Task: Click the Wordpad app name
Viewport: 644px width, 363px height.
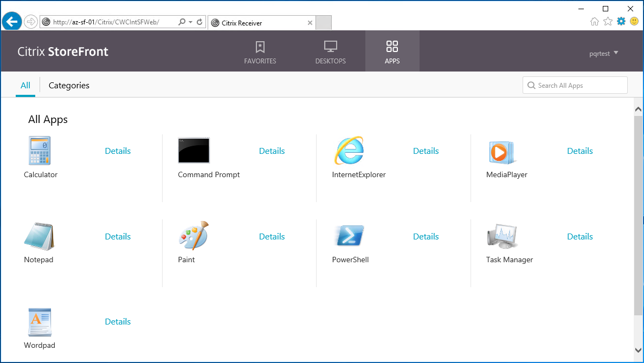Action: pyautogui.click(x=40, y=345)
